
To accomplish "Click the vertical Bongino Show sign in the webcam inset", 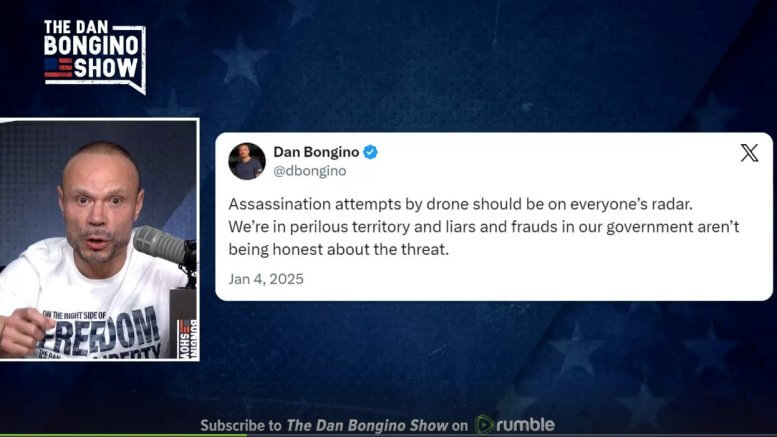I will (187, 339).
